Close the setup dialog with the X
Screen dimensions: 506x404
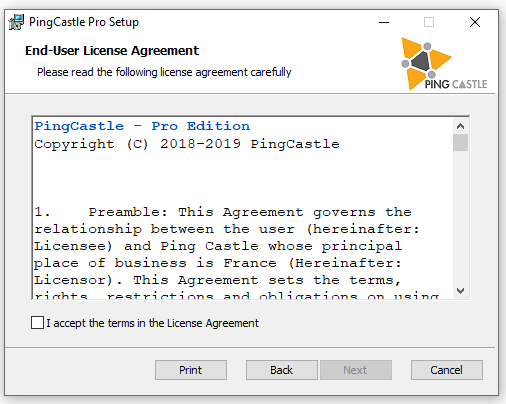coord(475,22)
